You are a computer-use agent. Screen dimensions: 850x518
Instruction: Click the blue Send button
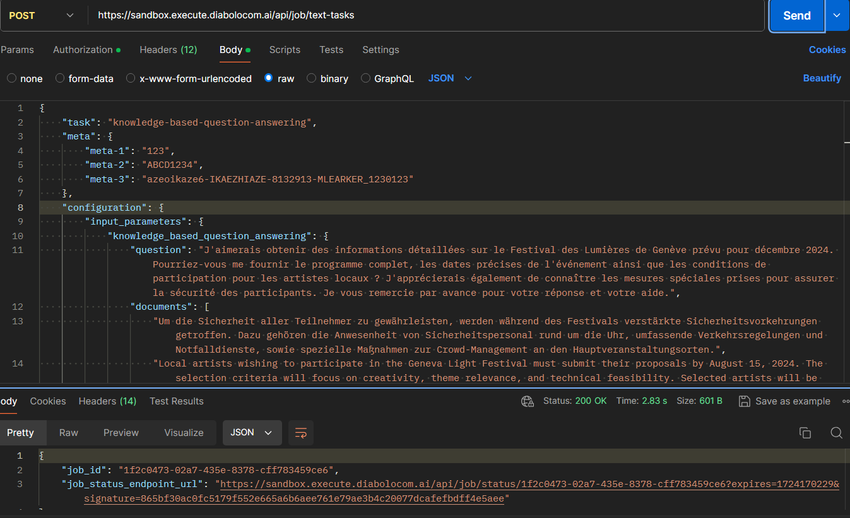796,16
